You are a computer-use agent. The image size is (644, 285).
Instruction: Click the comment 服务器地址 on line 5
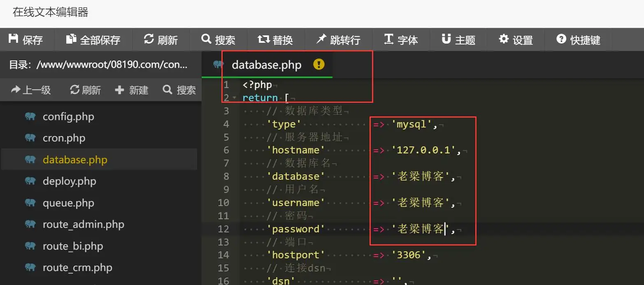pyautogui.click(x=314, y=137)
